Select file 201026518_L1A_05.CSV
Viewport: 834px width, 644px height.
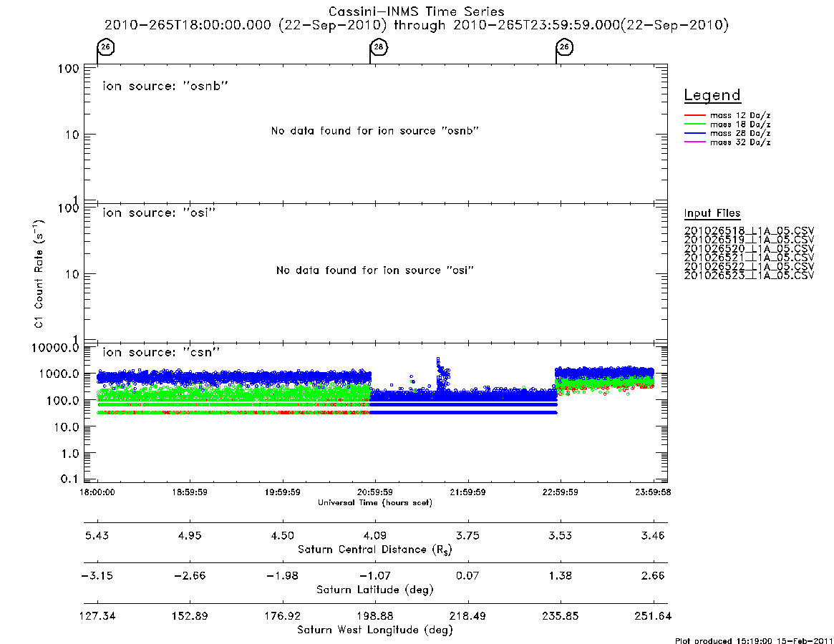[749, 231]
